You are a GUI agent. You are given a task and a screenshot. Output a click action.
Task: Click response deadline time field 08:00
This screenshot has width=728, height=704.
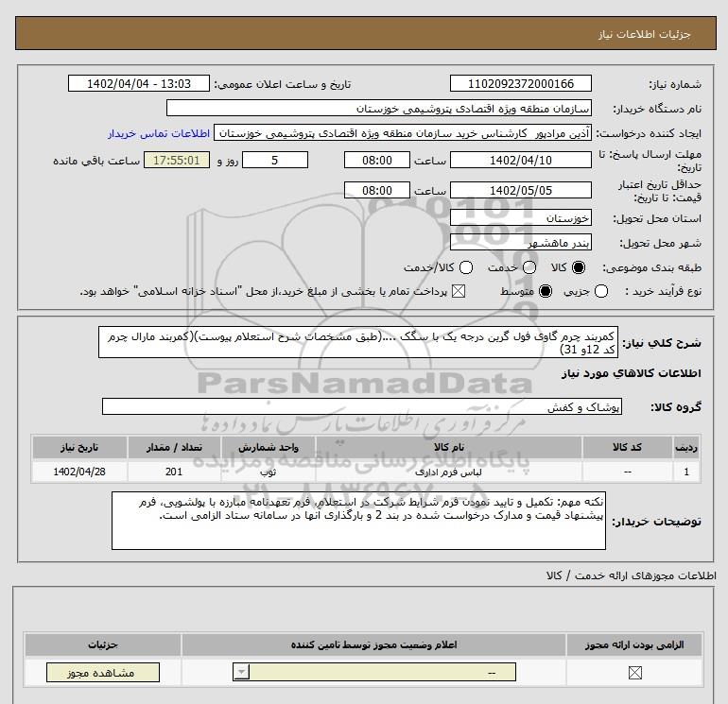[377, 160]
